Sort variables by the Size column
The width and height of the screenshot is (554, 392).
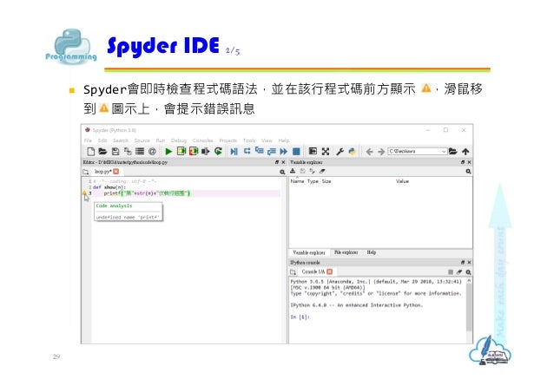pos(326,181)
